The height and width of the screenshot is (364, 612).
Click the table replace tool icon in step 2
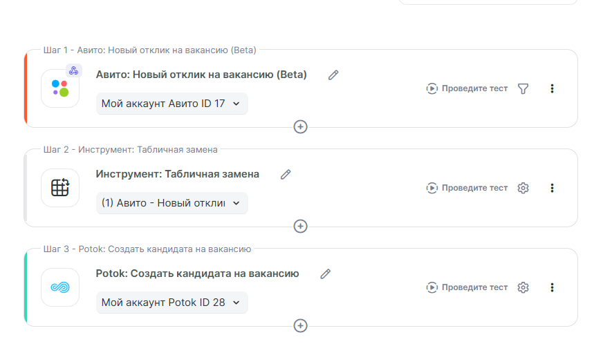(x=60, y=188)
